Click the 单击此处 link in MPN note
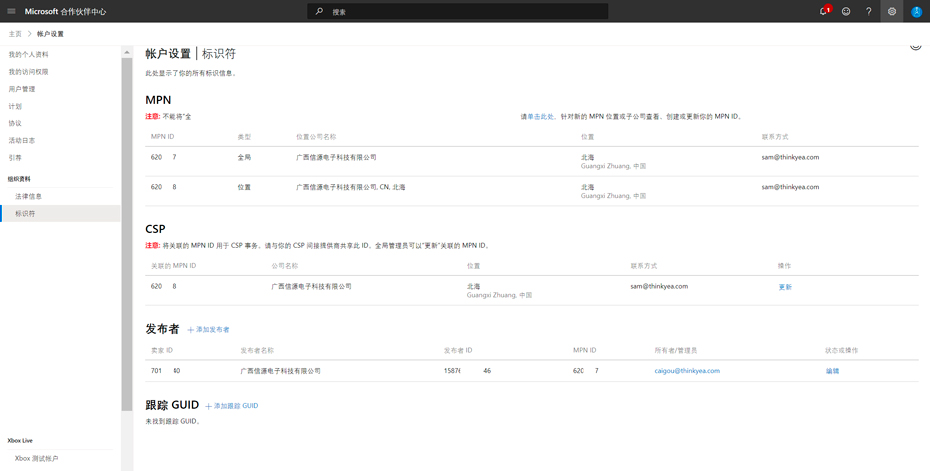Viewport: 930px width, 471px height. click(x=540, y=117)
